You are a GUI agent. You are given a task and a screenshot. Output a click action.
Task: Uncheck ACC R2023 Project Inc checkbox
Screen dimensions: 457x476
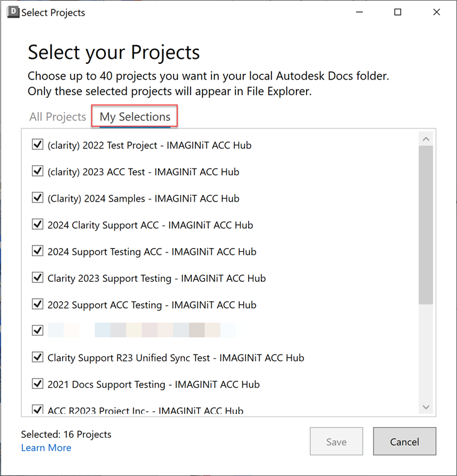(37, 410)
